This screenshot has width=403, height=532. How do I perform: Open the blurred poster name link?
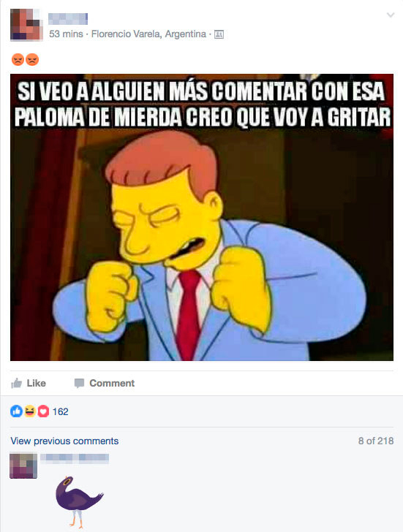[x=68, y=19]
